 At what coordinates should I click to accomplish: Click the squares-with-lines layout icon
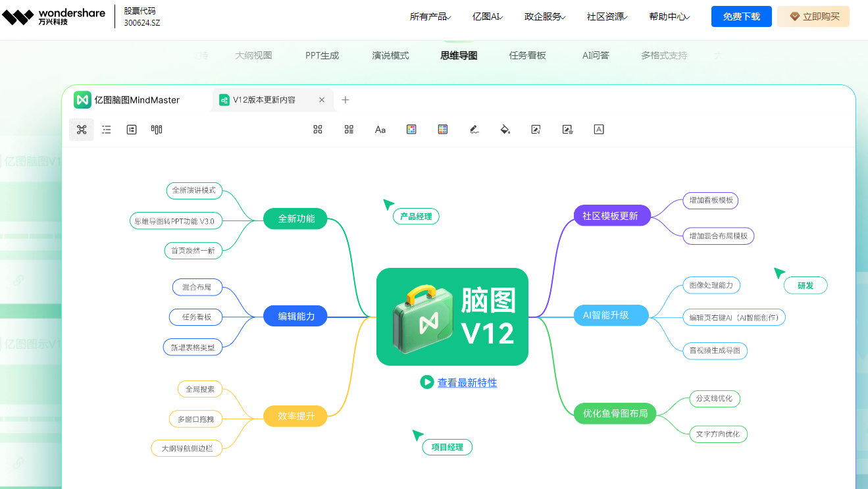point(349,130)
